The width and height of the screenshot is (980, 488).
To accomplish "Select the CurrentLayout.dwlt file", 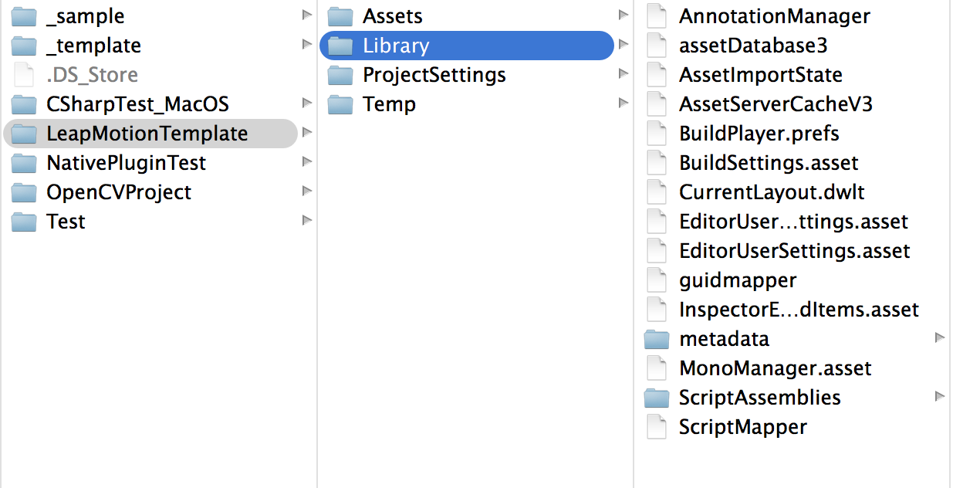I will 791,192.
